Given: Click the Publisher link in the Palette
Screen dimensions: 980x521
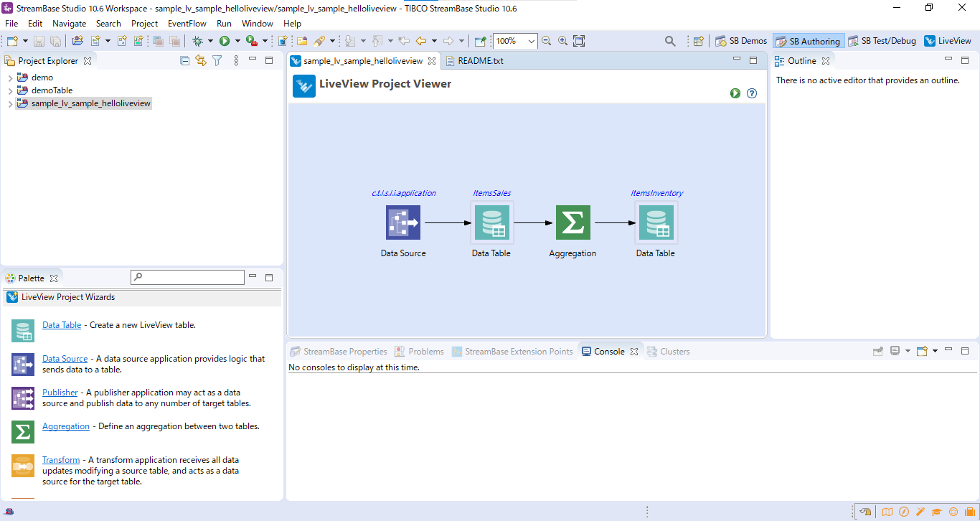Looking at the screenshot, I should coord(60,393).
